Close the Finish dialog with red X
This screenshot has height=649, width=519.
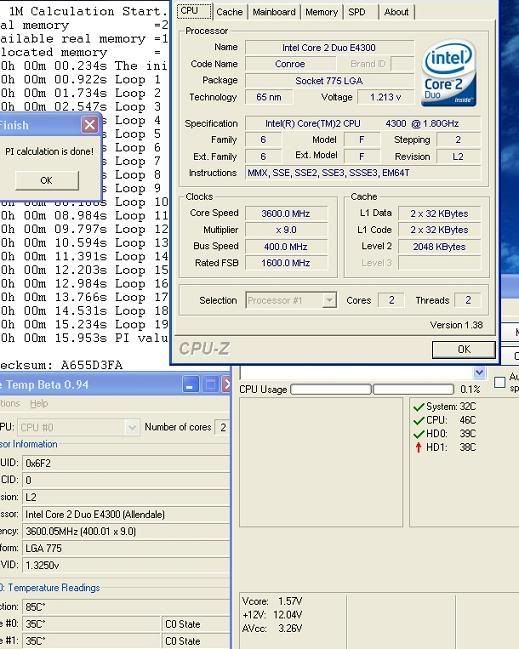tap(89, 125)
